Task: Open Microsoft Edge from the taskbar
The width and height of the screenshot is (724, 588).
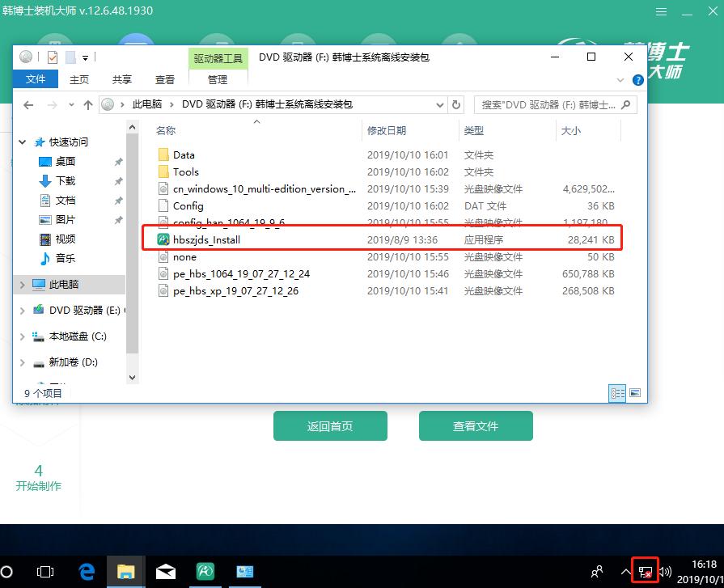Action: point(86,573)
